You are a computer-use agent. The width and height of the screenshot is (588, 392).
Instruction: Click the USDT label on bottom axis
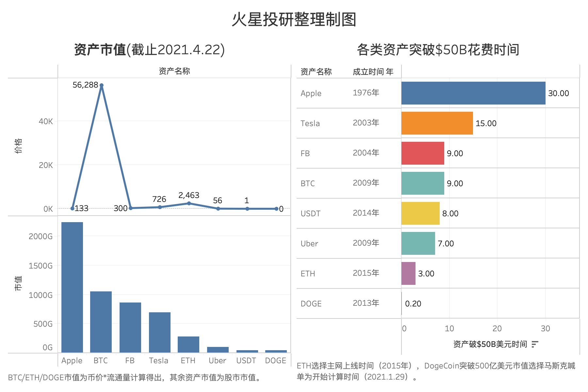pos(246,361)
